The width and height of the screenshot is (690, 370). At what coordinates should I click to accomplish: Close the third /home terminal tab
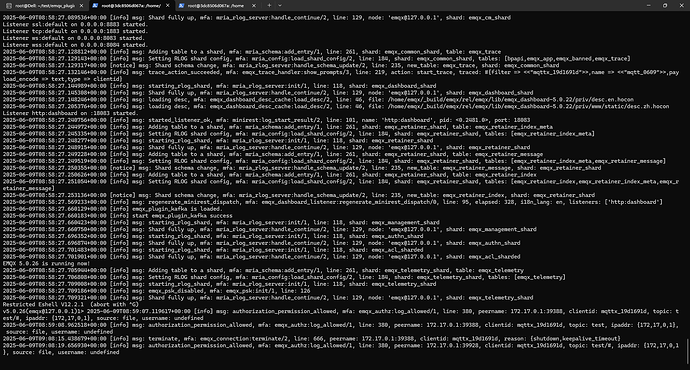pyautogui.click(x=253, y=6)
